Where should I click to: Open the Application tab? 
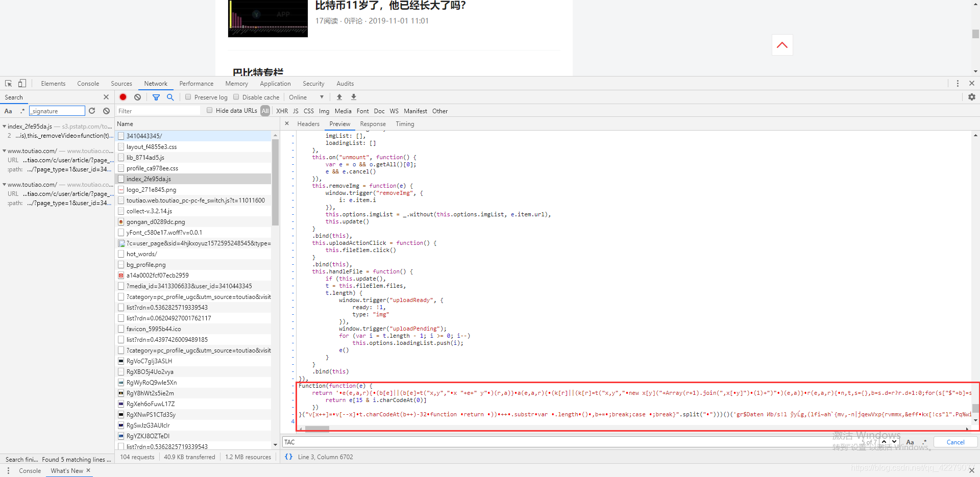(275, 83)
